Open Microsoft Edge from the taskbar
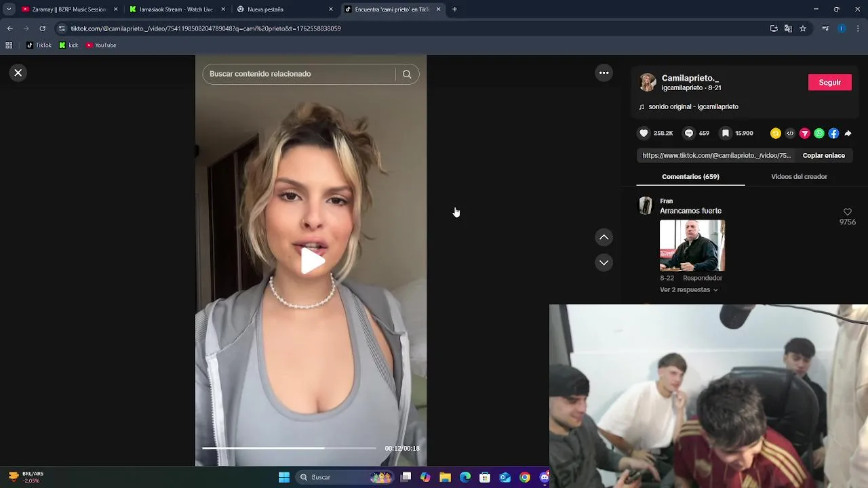The image size is (868, 488). (465, 477)
